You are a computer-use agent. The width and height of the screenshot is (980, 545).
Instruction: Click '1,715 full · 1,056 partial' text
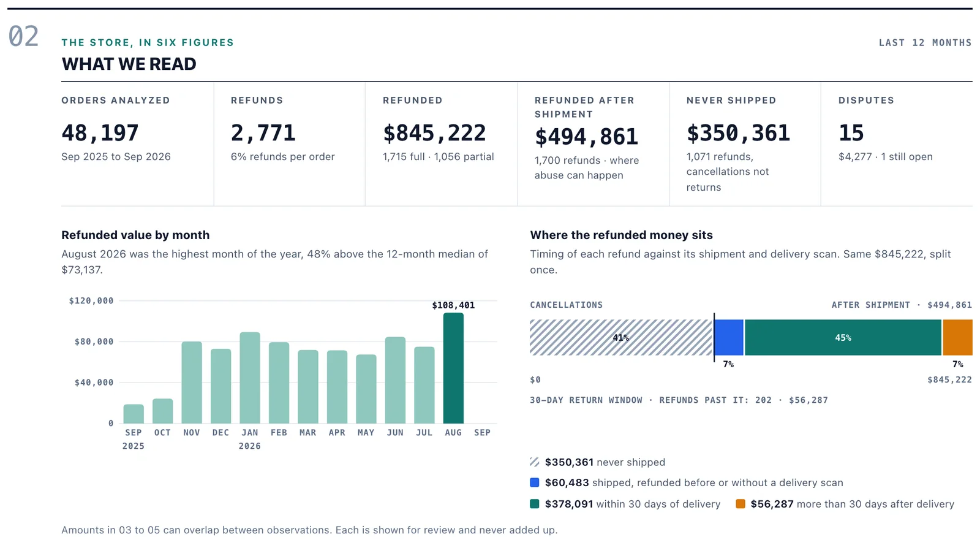439,156
